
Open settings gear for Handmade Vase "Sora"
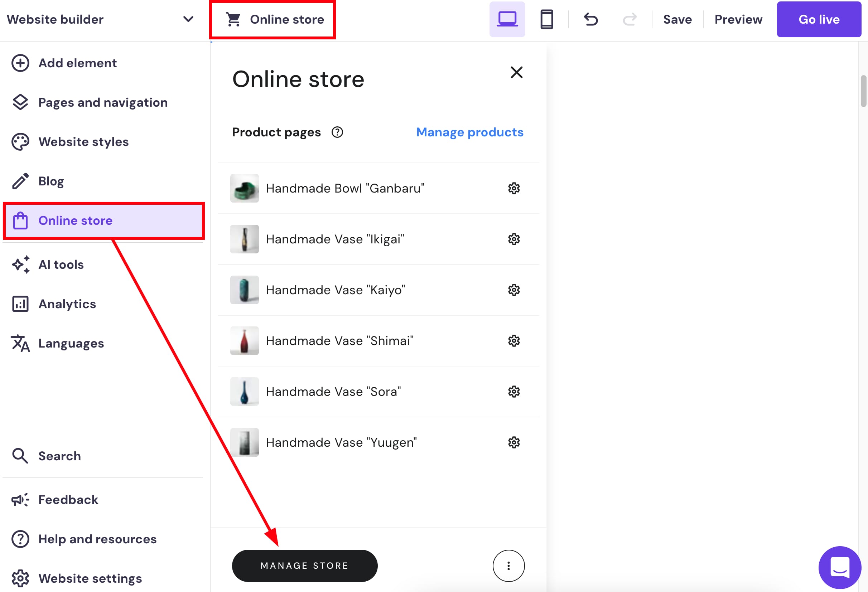tap(514, 392)
